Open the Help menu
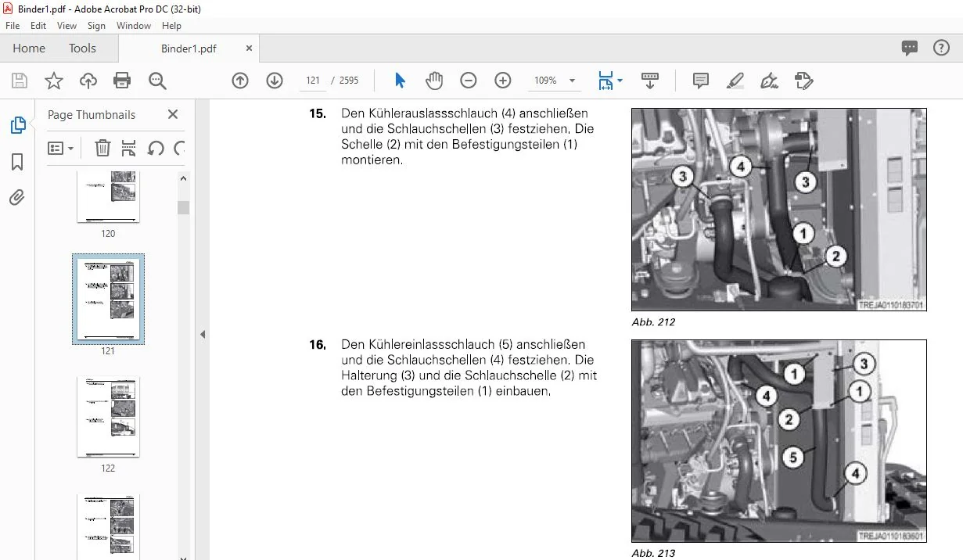 pyautogui.click(x=171, y=26)
